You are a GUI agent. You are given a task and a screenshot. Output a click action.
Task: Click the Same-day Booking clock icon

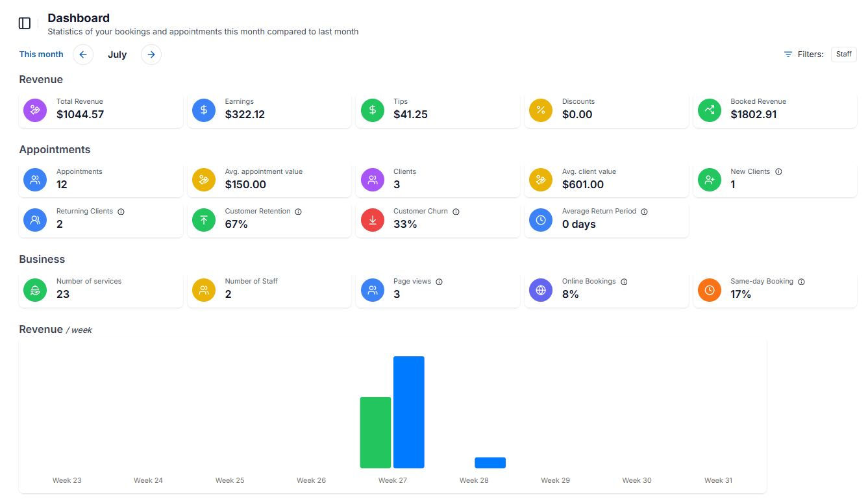709,289
